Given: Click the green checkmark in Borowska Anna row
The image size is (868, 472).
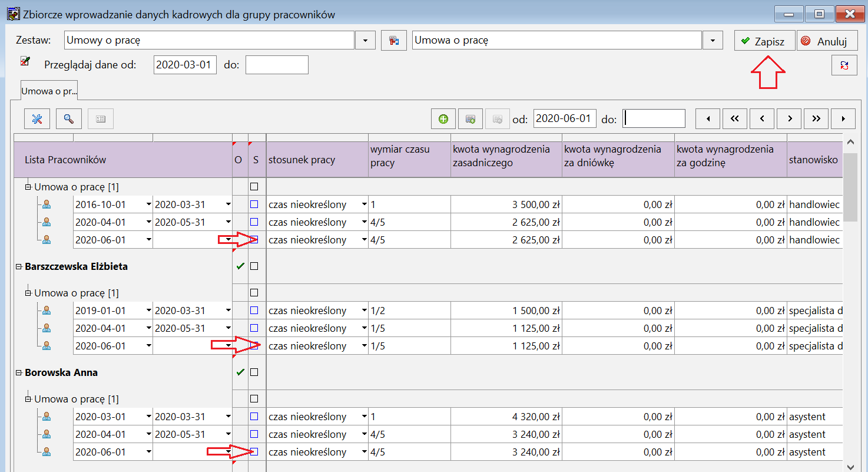Looking at the screenshot, I should pyautogui.click(x=240, y=372).
